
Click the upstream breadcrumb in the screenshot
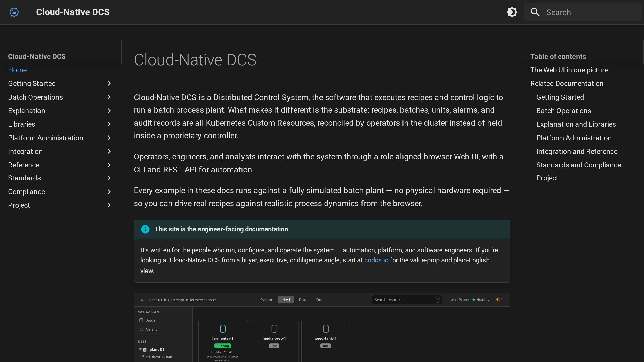[x=176, y=300]
